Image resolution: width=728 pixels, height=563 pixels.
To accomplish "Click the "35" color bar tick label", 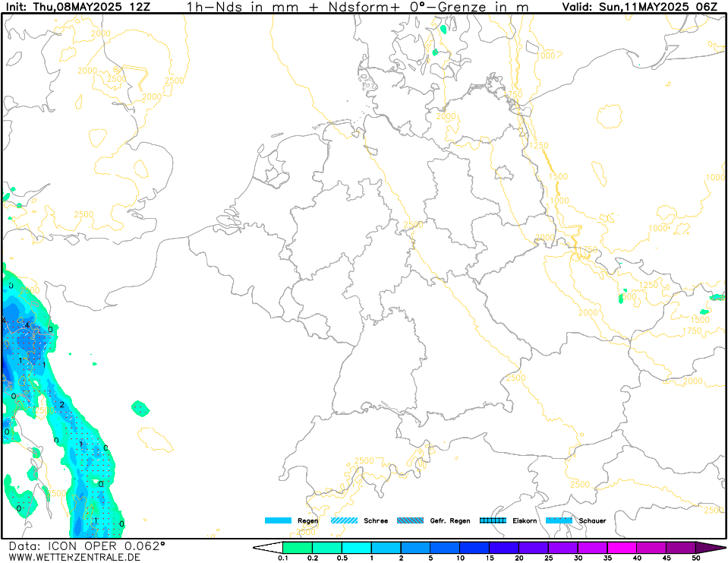I will (607, 558).
